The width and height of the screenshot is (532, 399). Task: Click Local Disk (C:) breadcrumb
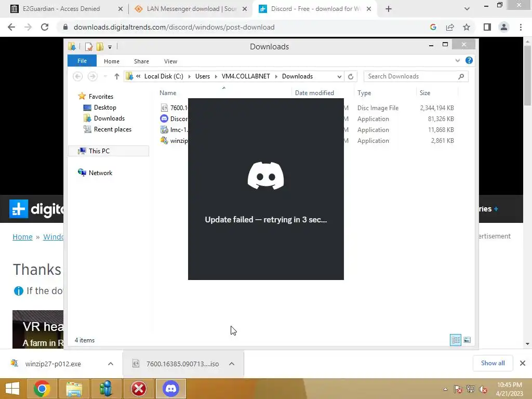click(x=164, y=76)
